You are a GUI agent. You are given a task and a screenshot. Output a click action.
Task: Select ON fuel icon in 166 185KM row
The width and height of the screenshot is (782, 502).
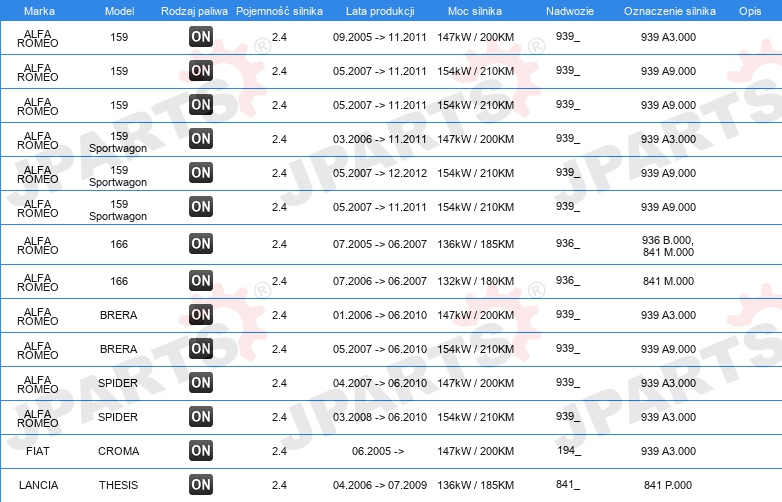(x=201, y=244)
